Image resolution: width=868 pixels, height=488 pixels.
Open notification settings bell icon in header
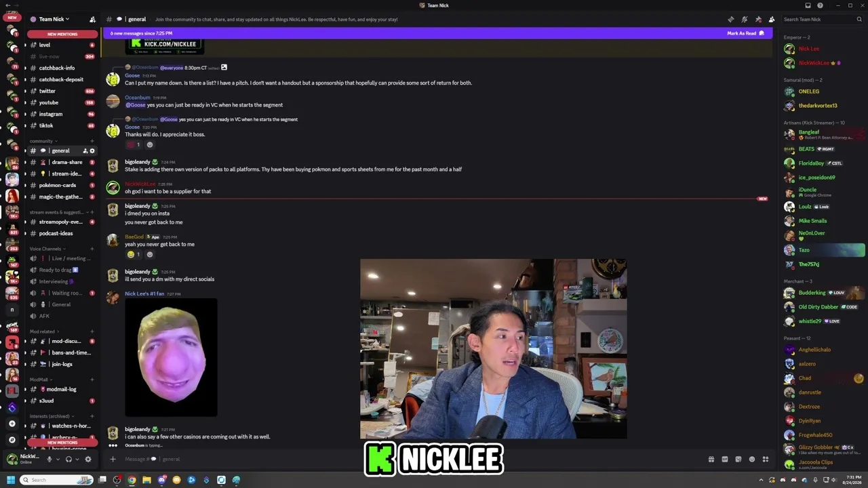[744, 19]
